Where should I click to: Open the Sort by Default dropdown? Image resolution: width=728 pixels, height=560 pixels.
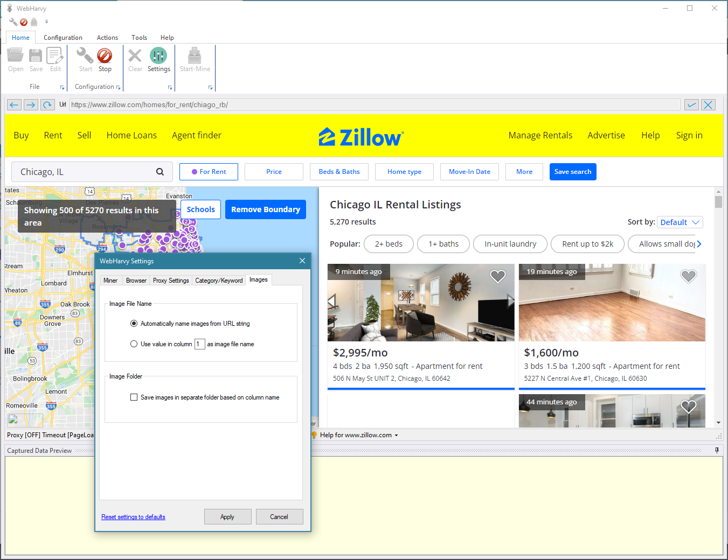(680, 222)
